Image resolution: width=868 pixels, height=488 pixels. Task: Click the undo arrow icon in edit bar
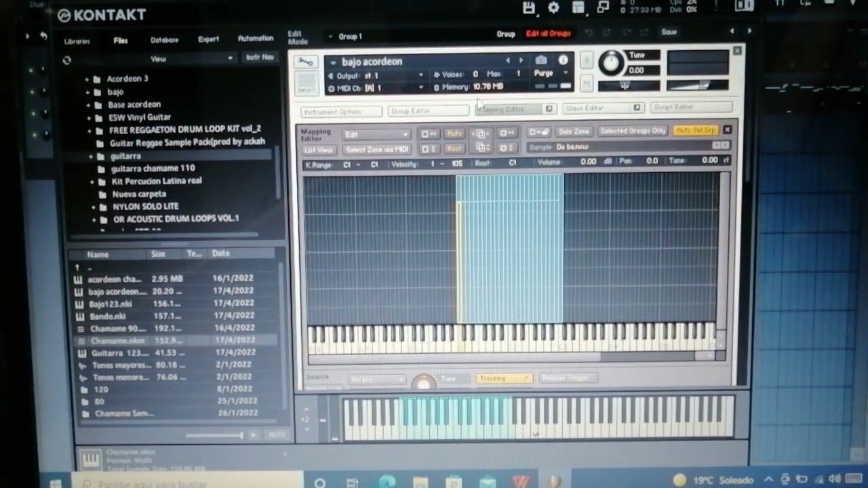click(589, 33)
